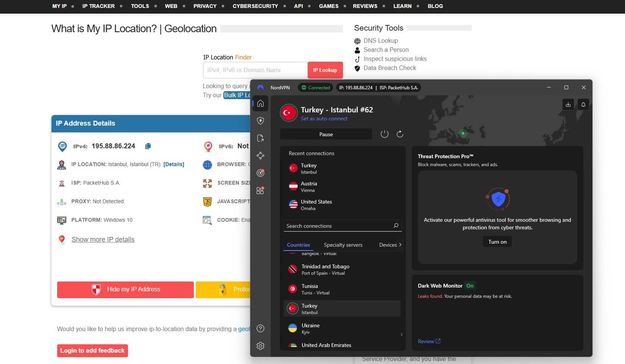Open Dark Web Monitor via sidebar target icon
625x364 pixels.
point(260,173)
